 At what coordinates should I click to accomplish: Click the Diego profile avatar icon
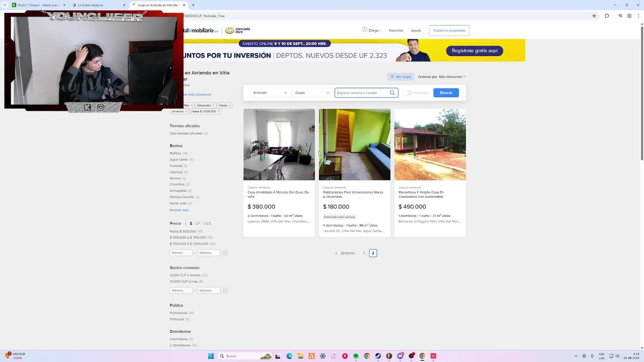point(365,30)
